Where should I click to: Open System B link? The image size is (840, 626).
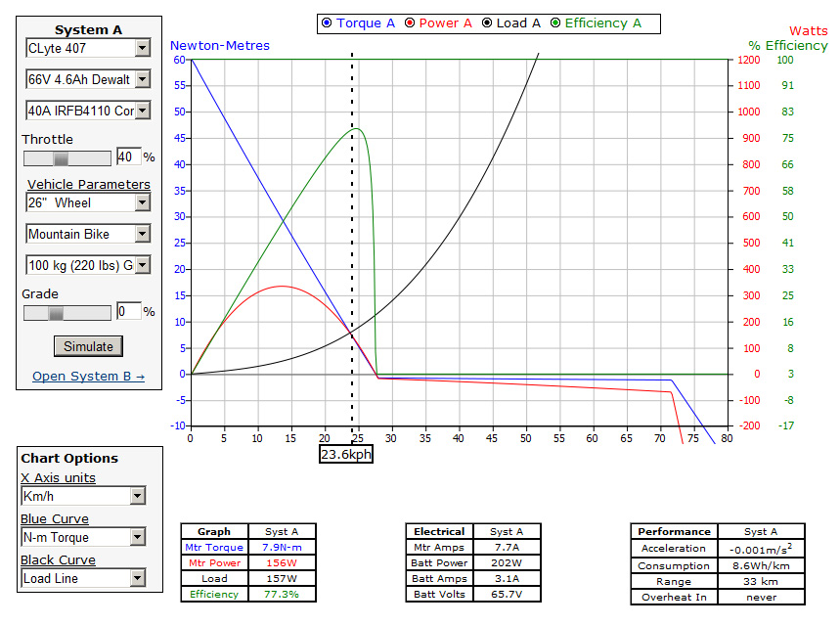pos(88,377)
